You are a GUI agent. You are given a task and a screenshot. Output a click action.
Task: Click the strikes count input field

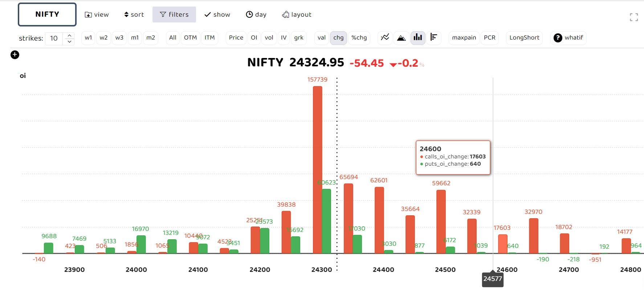pyautogui.click(x=54, y=38)
